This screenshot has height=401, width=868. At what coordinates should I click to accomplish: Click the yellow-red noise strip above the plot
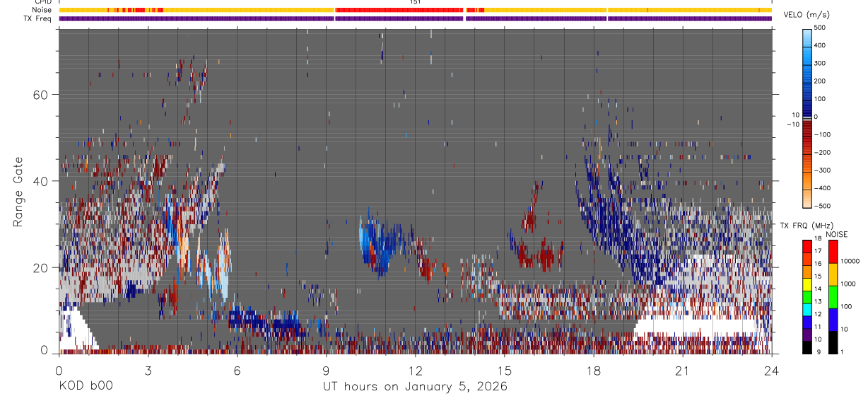(x=415, y=10)
